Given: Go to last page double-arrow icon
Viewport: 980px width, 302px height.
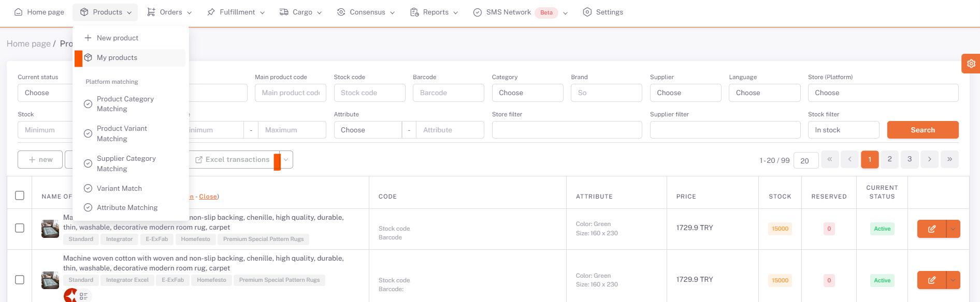Looking at the screenshot, I should click(949, 159).
